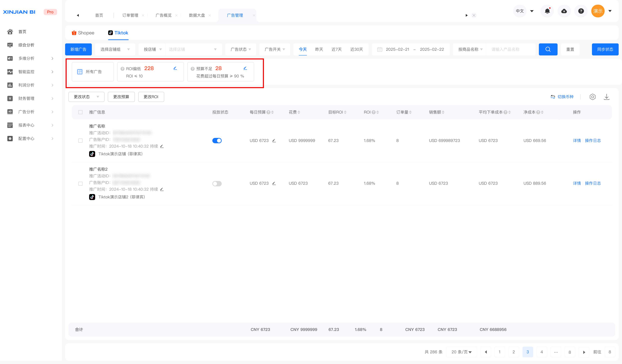Select the 昨天 date range
This screenshot has width=622, height=364.
click(x=319, y=49)
